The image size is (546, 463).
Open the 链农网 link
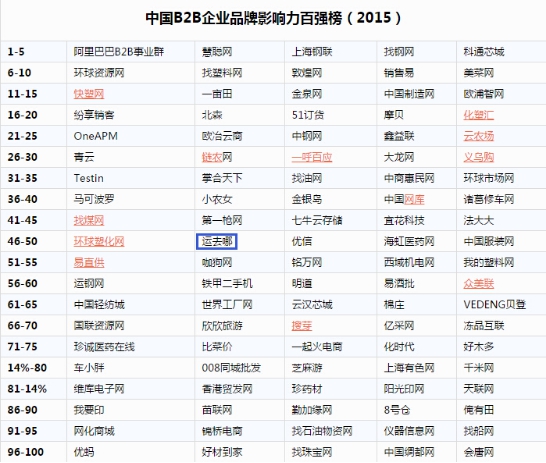(x=217, y=157)
